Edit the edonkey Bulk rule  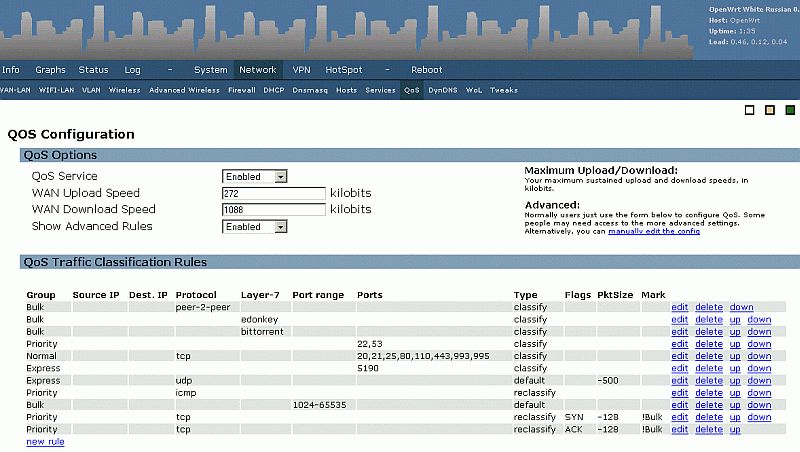(680, 319)
